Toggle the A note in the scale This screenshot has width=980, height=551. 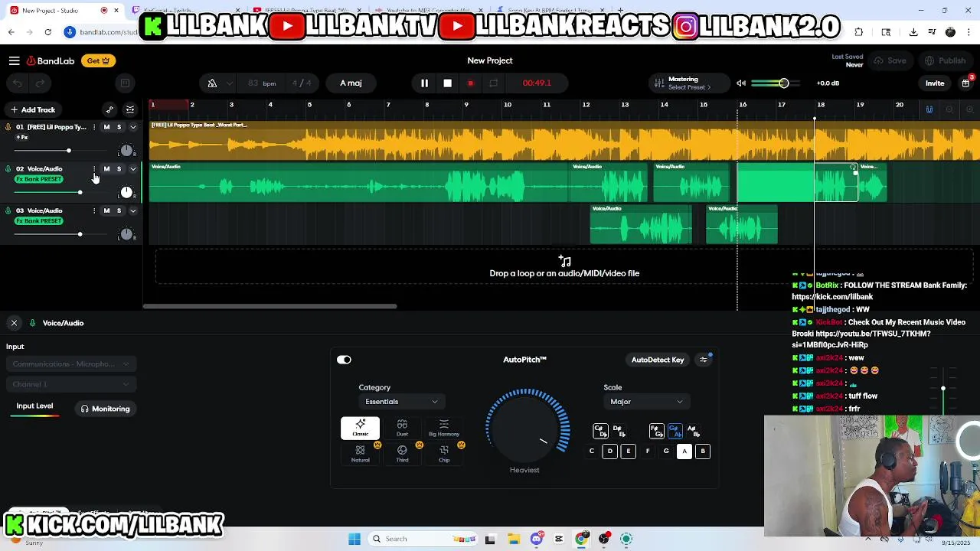click(x=684, y=451)
